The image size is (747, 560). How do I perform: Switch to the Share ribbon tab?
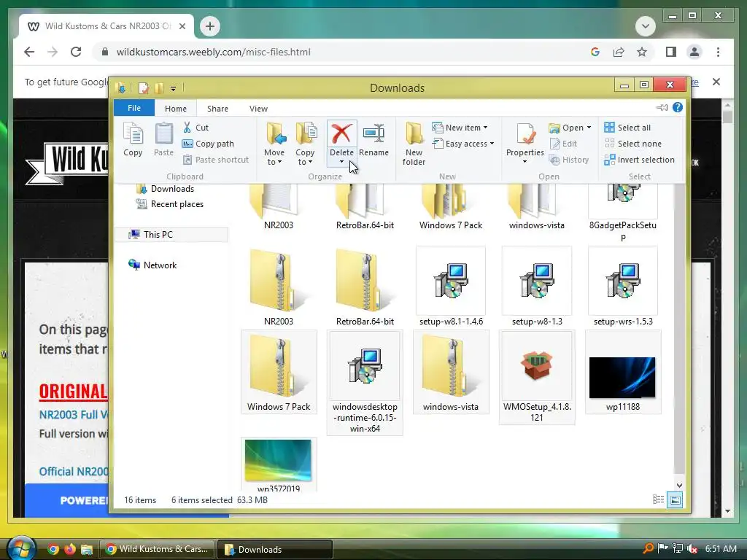point(217,109)
